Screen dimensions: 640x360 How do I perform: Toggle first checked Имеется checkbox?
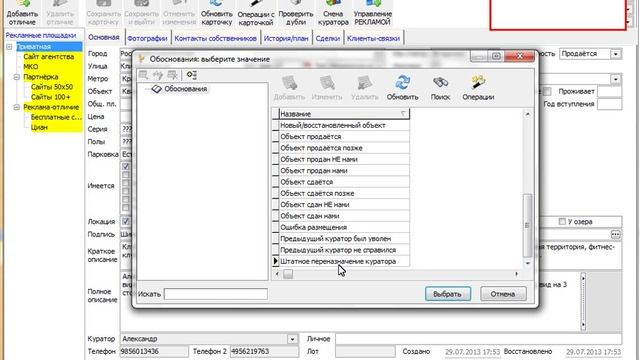click(126, 166)
